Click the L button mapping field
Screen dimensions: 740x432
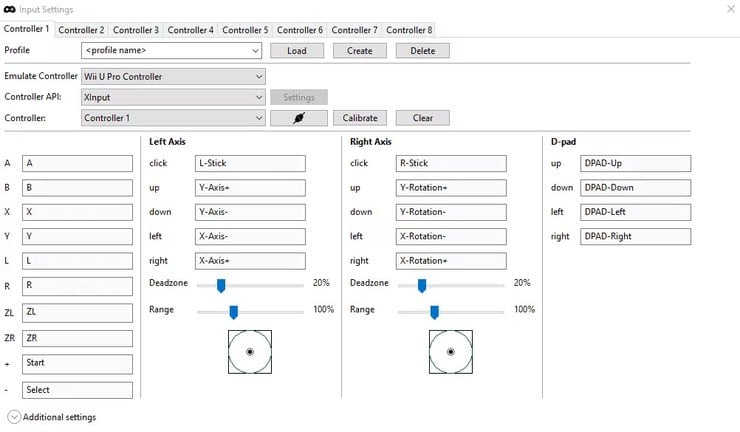(x=77, y=261)
